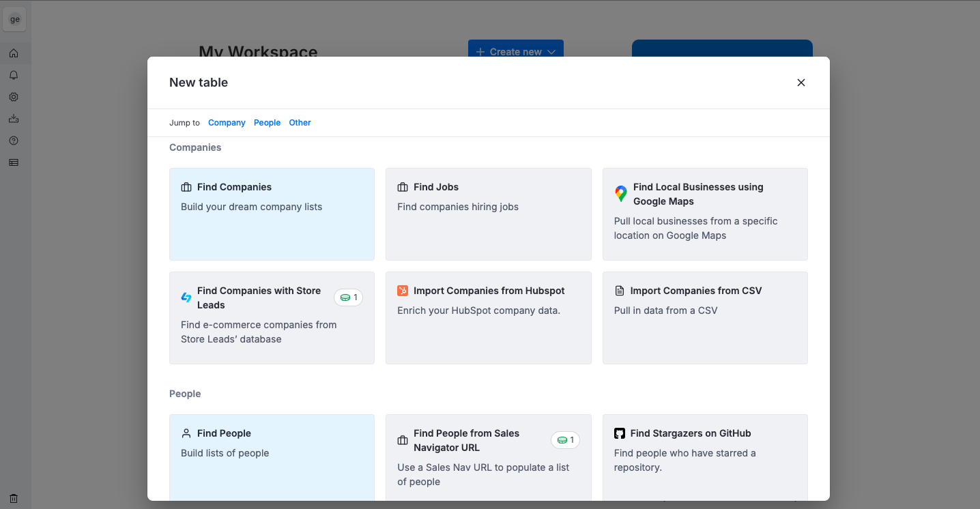The image size is (980, 509).
Task: Close the New table dialog
Action: [801, 83]
